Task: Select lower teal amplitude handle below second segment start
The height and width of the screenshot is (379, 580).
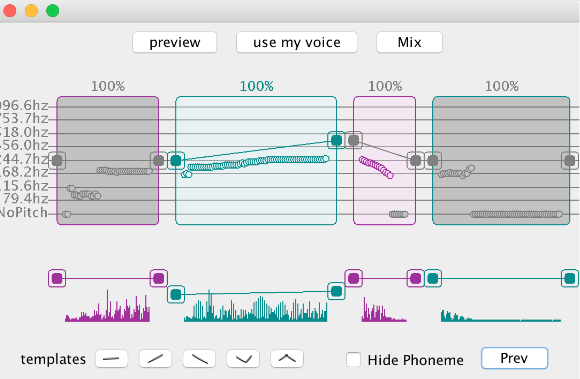Action: click(x=176, y=294)
